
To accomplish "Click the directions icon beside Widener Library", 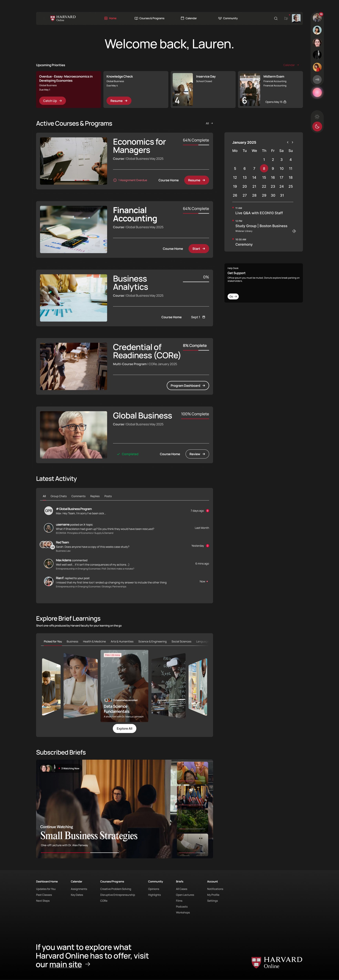I will tap(294, 231).
